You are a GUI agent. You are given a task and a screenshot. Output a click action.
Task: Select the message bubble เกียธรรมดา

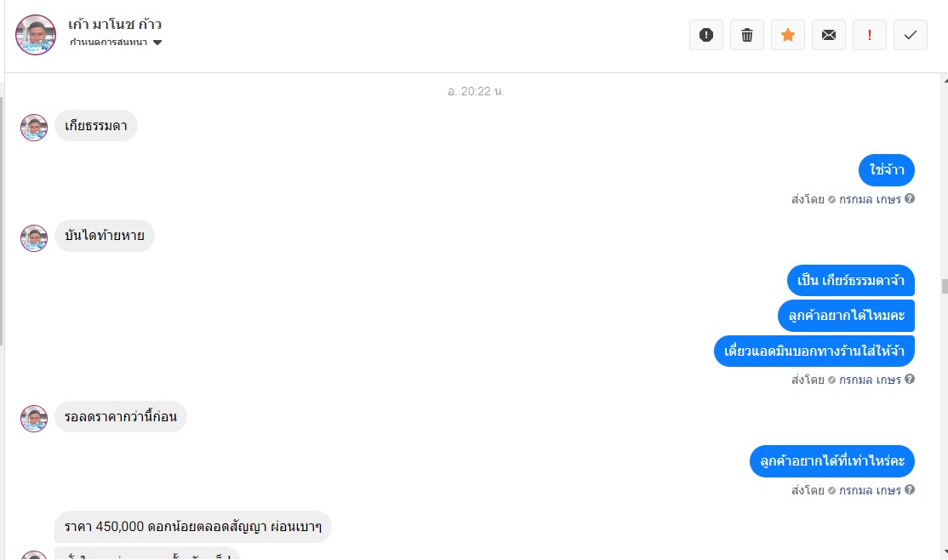click(96, 126)
